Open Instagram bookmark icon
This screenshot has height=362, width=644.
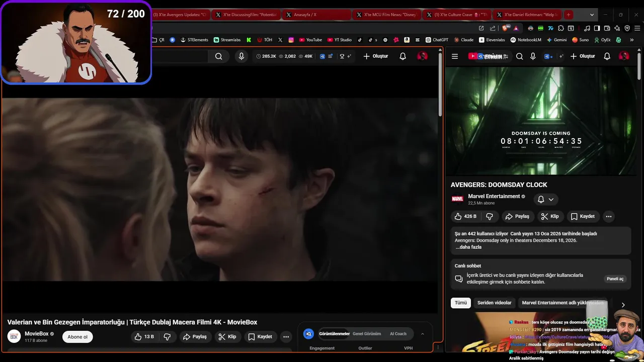tap(291, 40)
